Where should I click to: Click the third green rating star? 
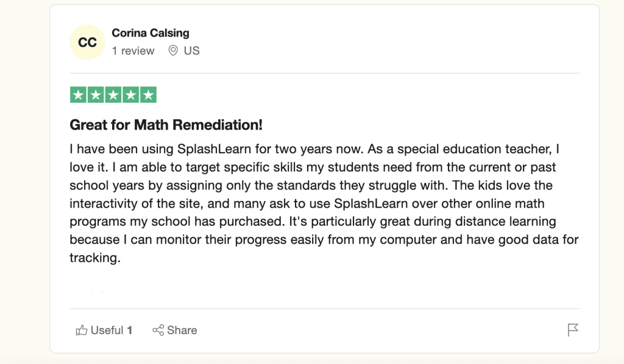pyautogui.click(x=113, y=95)
